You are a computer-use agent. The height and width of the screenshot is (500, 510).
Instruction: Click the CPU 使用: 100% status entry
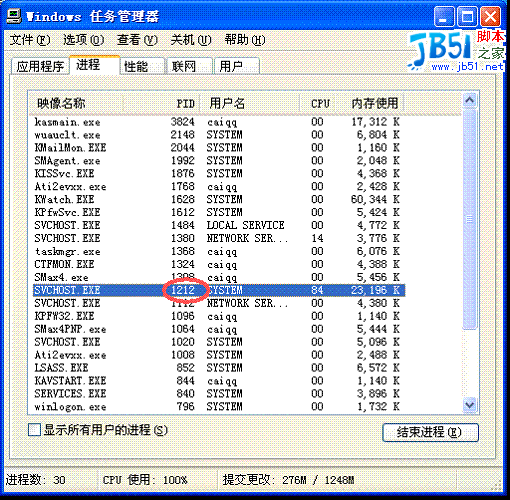pyautogui.click(x=145, y=480)
